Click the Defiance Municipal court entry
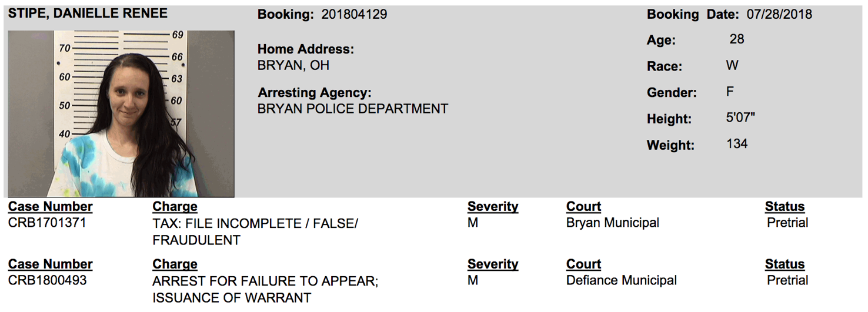The width and height of the screenshot is (868, 312). coord(621,280)
